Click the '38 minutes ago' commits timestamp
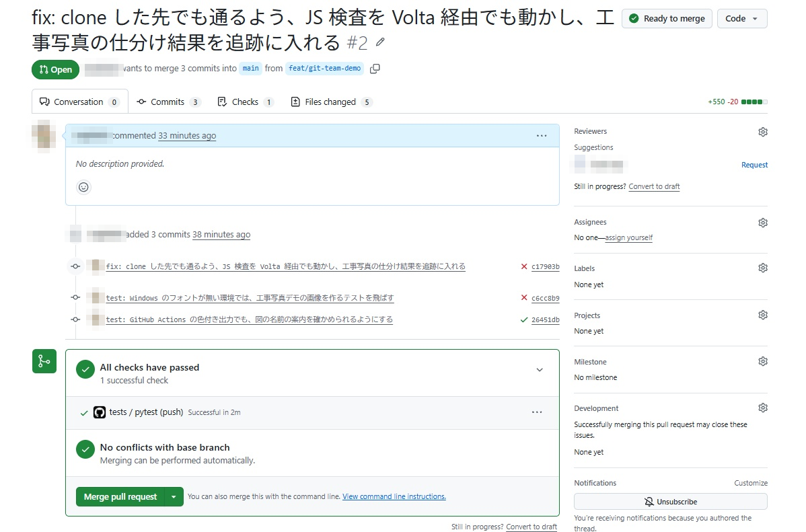 (x=221, y=234)
